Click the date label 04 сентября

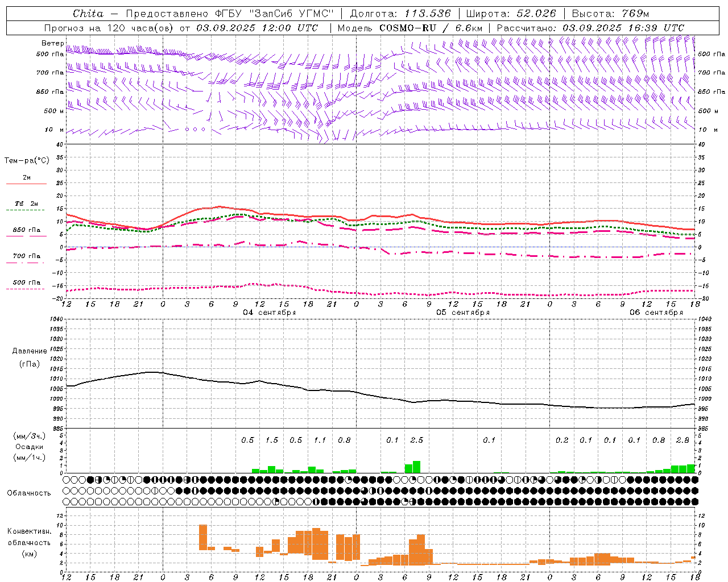click(x=270, y=313)
